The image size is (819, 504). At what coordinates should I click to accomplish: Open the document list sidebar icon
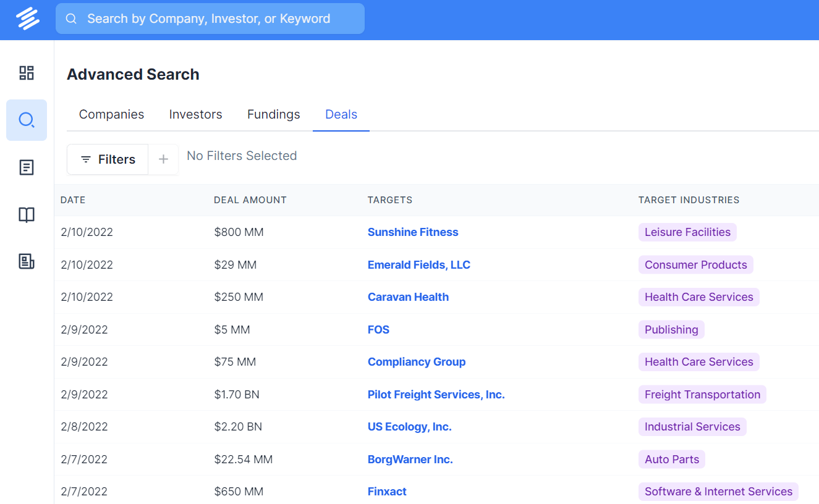27,167
